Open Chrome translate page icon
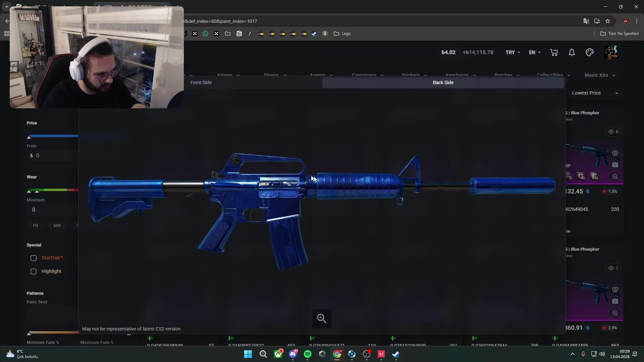The width and height of the screenshot is (644, 362). click(x=586, y=21)
